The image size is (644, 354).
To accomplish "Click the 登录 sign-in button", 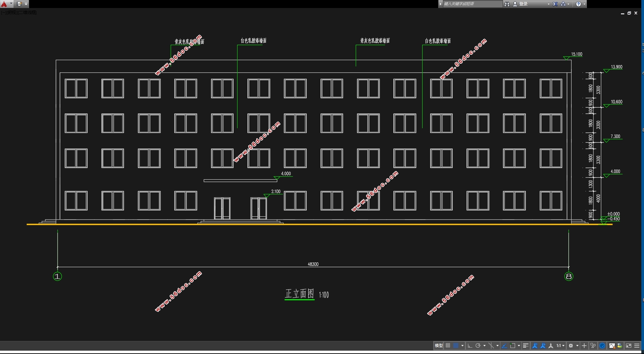I will coord(523,4).
